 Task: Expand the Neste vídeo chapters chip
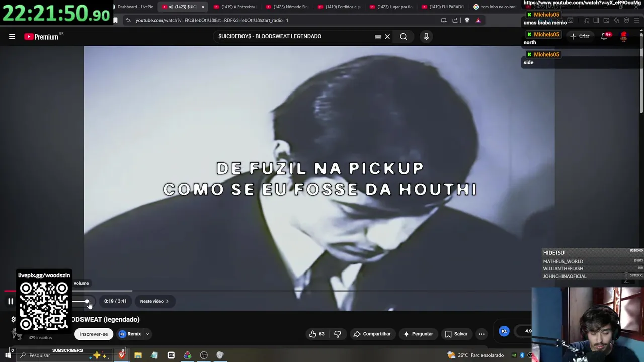(x=154, y=301)
